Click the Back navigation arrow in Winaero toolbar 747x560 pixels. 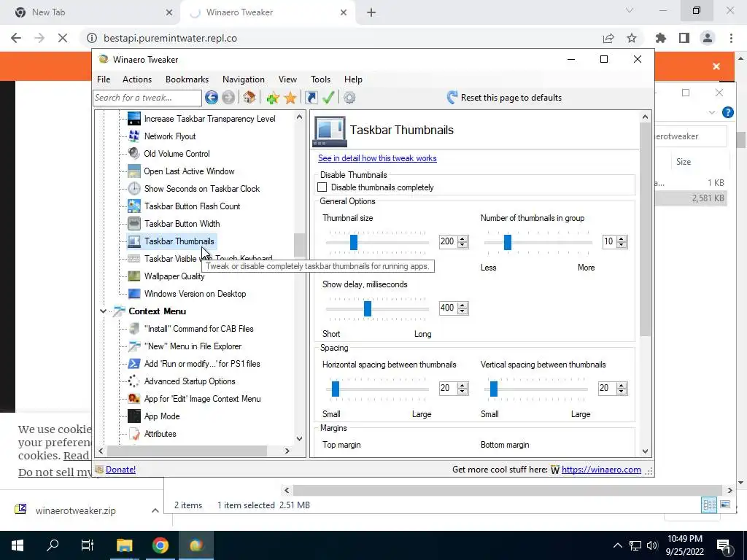(x=212, y=98)
